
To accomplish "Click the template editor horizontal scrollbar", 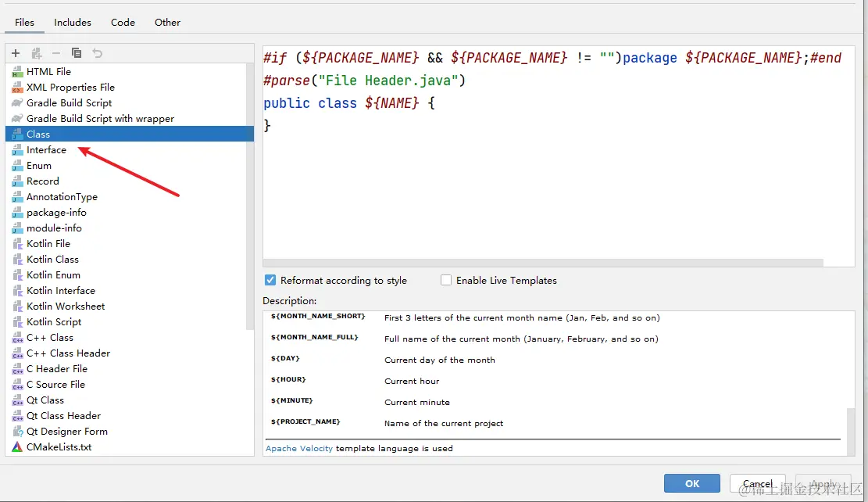I will [543, 263].
